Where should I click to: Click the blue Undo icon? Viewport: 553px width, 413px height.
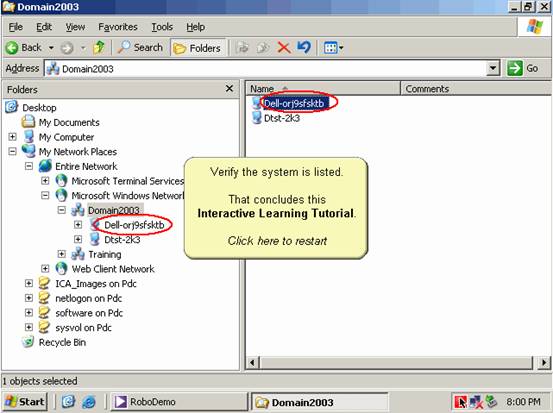point(304,47)
